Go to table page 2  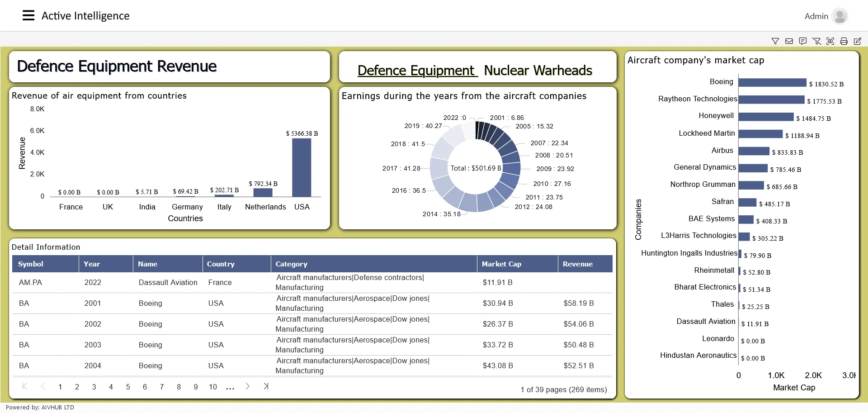(x=77, y=387)
